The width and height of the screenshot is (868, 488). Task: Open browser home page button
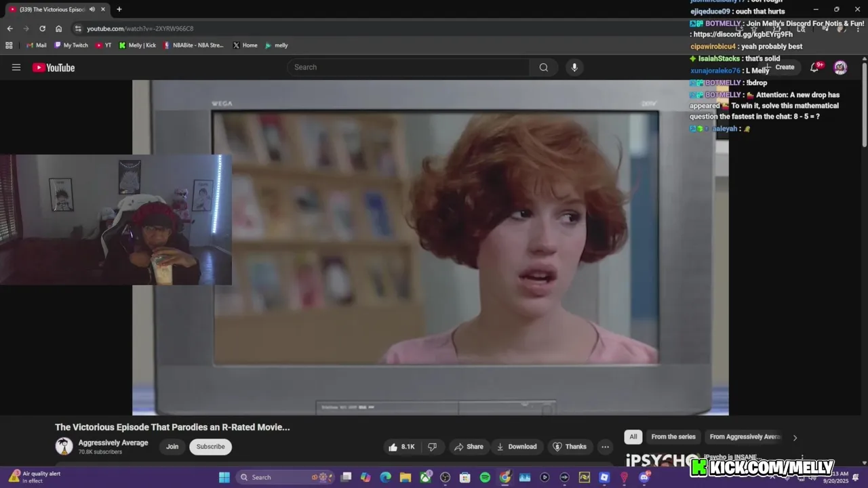point(58,28)
